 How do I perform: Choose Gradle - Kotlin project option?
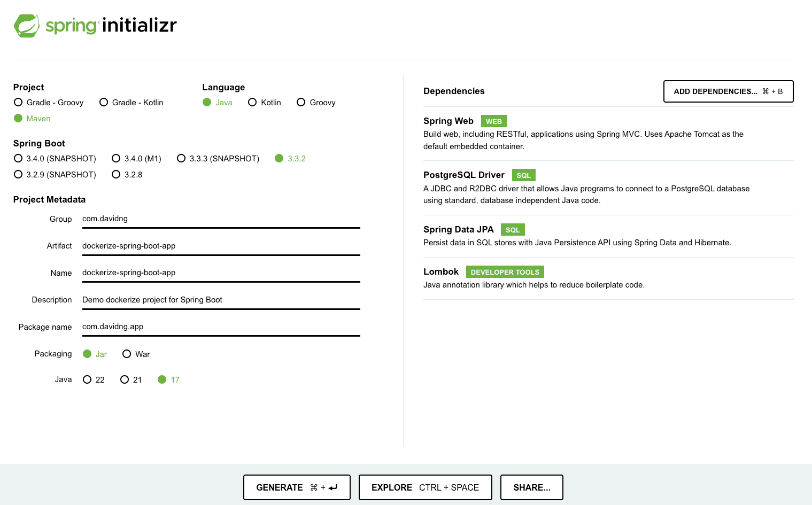click(x=104, y=103)
